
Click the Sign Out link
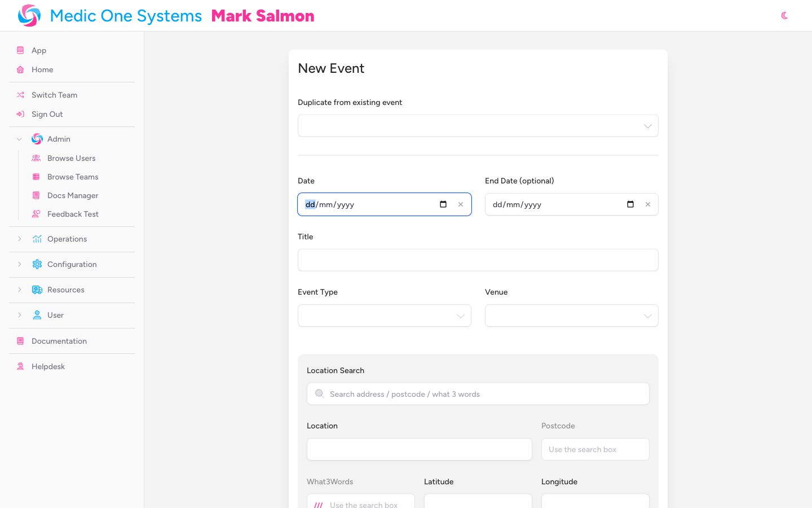point(47,114)
